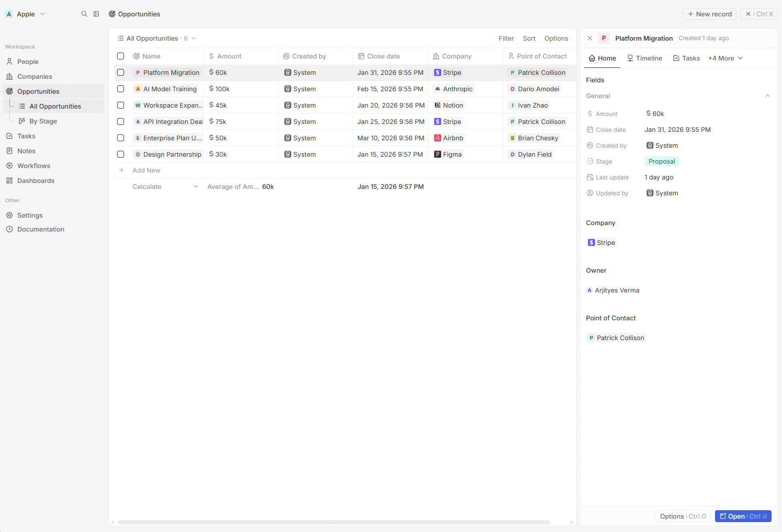Collapse the sidebar panel icon
The image size is (782, 532).
(96, 14)
